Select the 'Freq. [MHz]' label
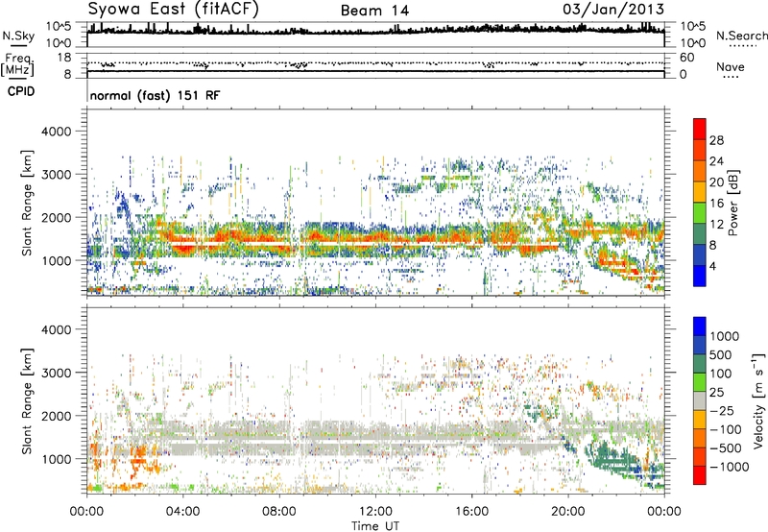 [x=17, y=65]
